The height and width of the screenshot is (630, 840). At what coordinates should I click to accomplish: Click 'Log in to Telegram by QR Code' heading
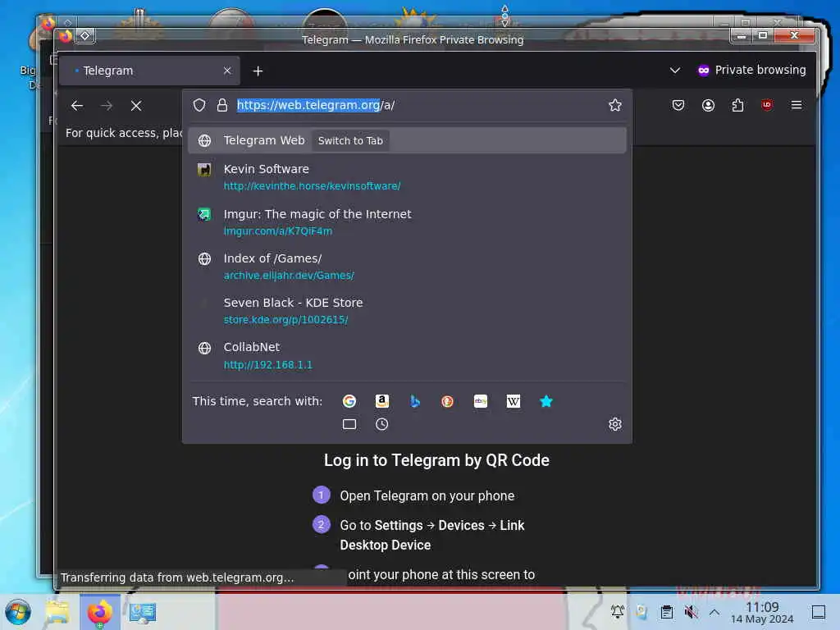point(436,460)
